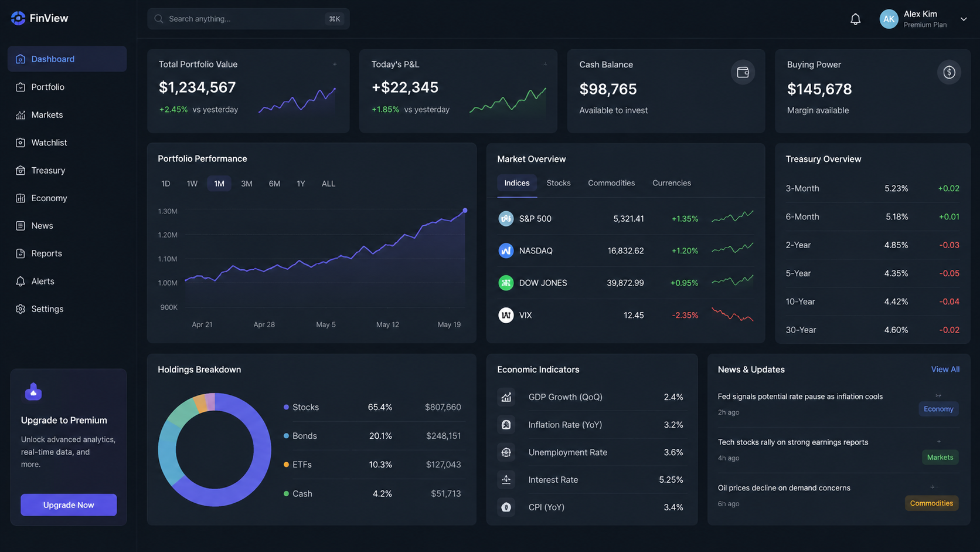The width and height of the screenshot is (980, 552).
Task: Click the Cash Balance wallet icon
Action: coord(743,72)
